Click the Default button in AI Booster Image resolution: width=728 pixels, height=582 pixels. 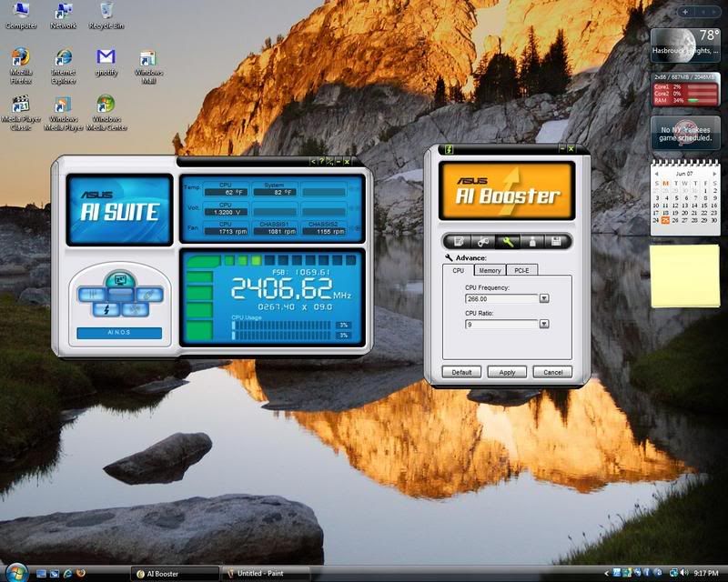461,372
